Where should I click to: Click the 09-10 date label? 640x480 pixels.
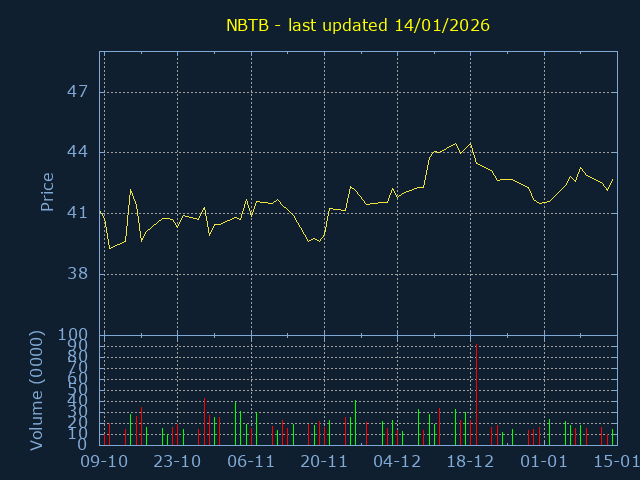pos(104,462)
